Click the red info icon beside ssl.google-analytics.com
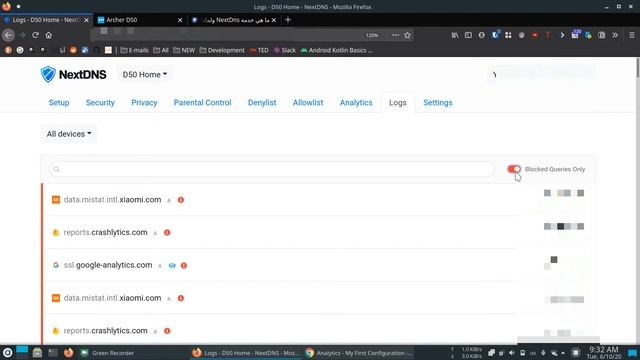The width and height of the screenshot is (640, 360). pos(184,266)
